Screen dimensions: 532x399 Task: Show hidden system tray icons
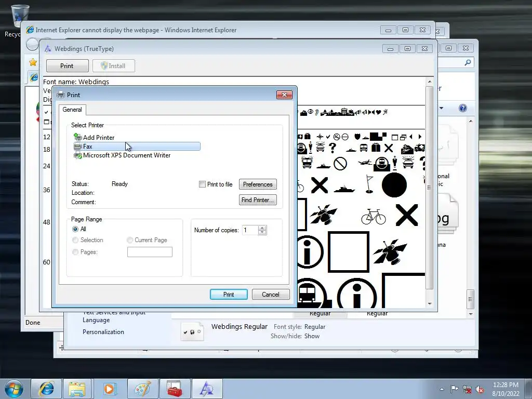pos(442,389)
